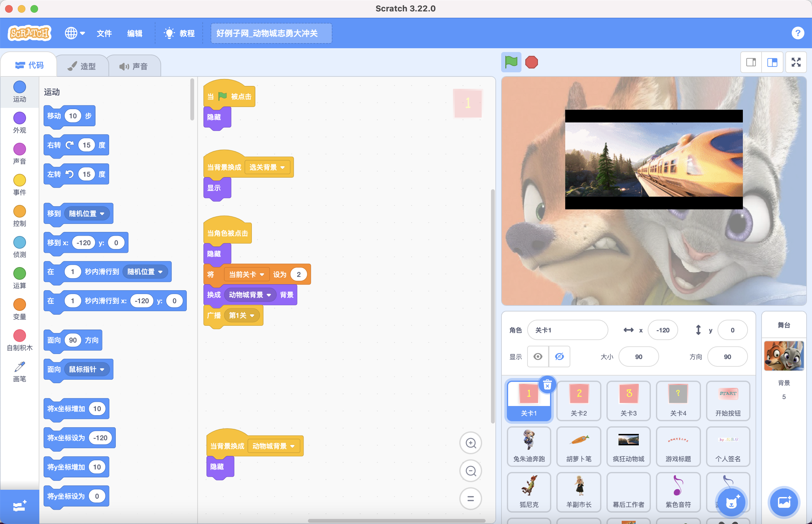The width and height of the screenshot is (812, 524).
Task: Zoom out the code workspace
Action: coord(470,471)
